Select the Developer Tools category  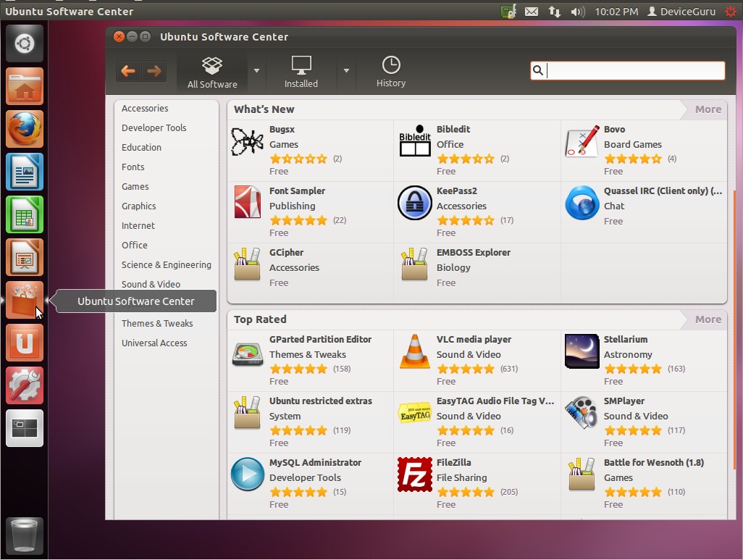point(154,128)
